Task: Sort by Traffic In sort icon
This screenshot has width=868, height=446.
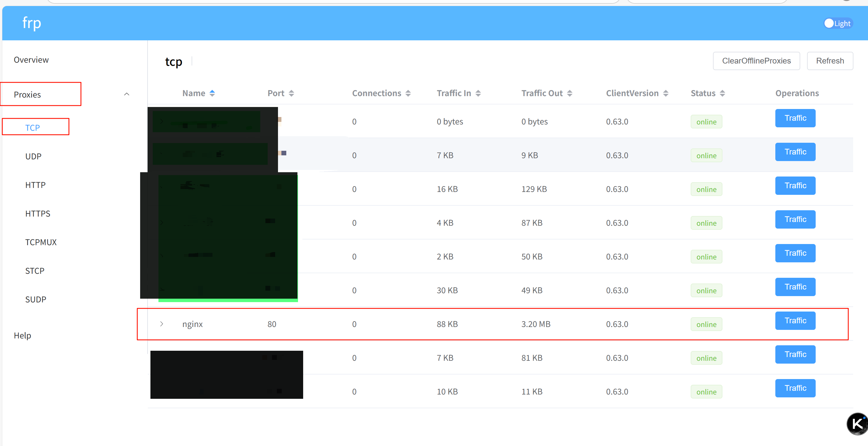Action: 478,93
